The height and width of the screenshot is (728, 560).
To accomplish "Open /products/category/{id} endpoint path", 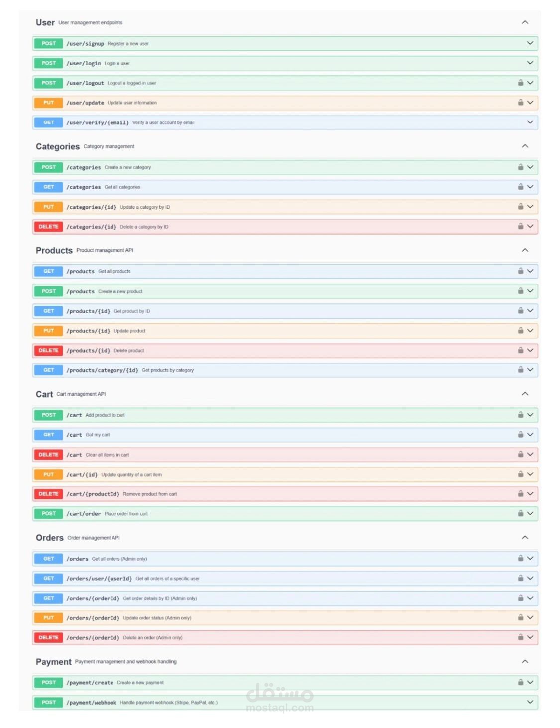I will tap(102, 370).
